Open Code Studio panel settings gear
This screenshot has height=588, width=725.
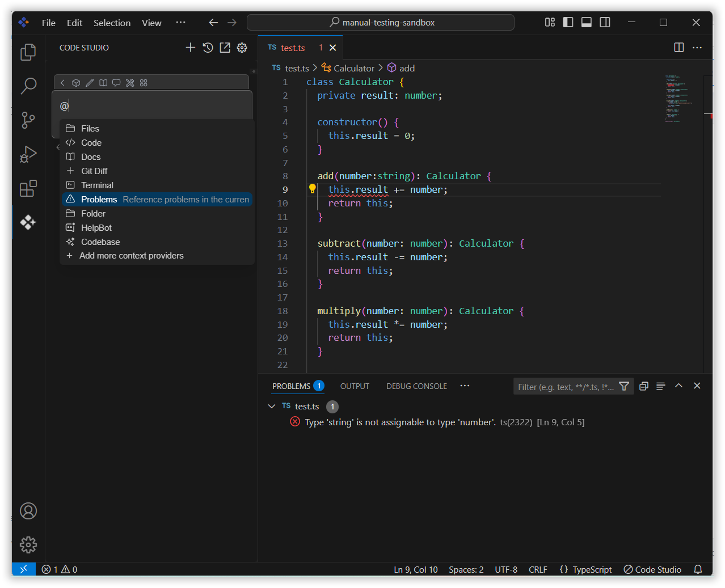coord(242,48)
